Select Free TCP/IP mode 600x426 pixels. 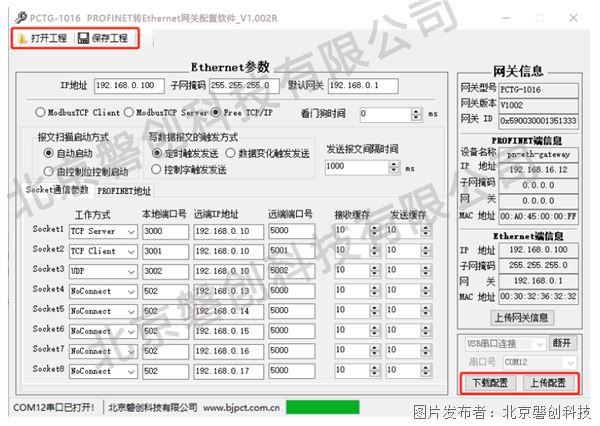point(242,113)
